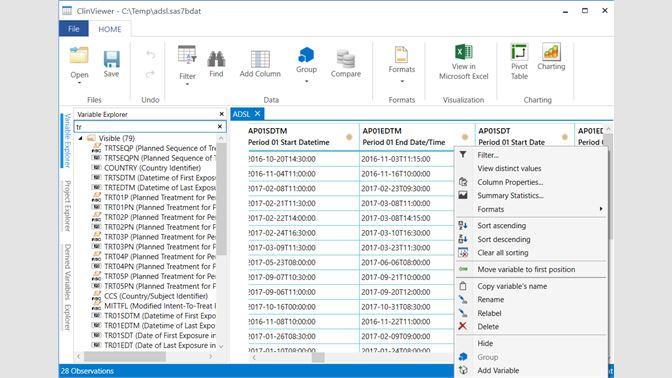This screenshot has width=672, height=378.
Task: Open the Project Explorer side tab
Action: coord(67,205)
